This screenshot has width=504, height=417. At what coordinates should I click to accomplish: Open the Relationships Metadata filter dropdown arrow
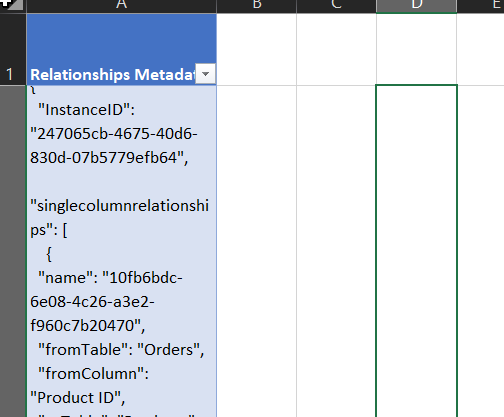pyautogui.click(x=205, y=74)
